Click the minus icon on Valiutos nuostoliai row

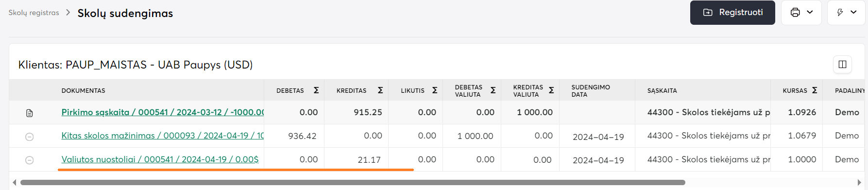(x=30, y=160)
